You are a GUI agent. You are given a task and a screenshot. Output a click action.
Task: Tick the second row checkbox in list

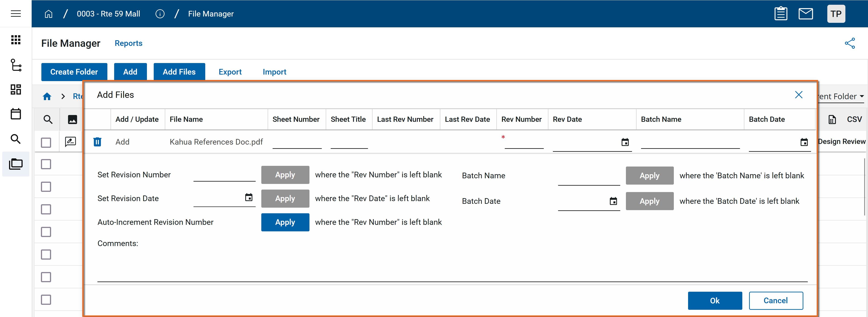46,164
